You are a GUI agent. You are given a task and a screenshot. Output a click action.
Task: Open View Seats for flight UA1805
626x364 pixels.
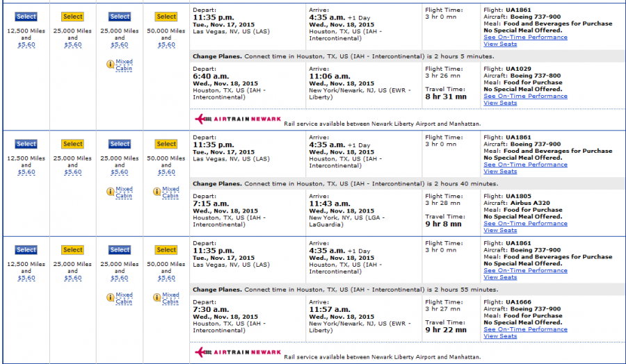[x=500, y=230]
